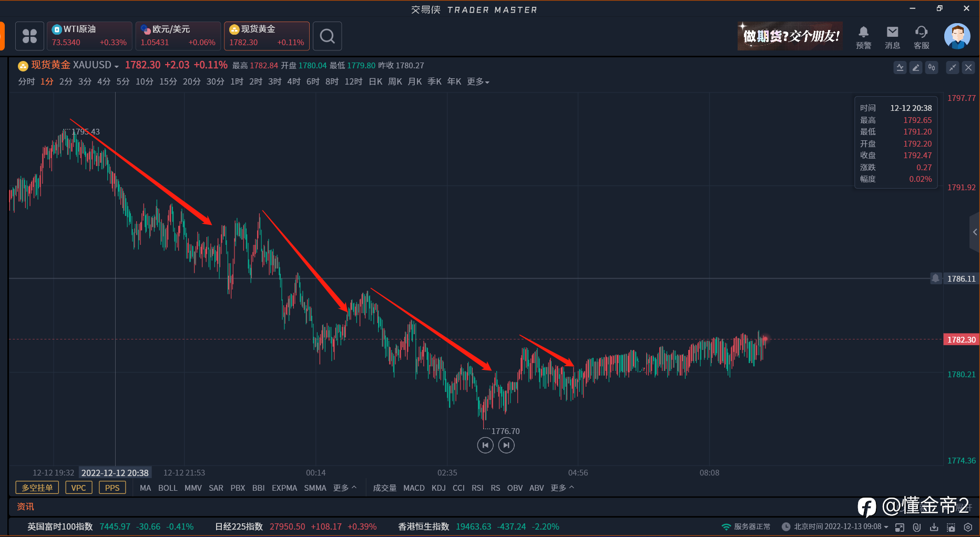The width and height of the screenshot is (980, 537).
Task: Close the gold chart panel
Action: coord(968,67)
